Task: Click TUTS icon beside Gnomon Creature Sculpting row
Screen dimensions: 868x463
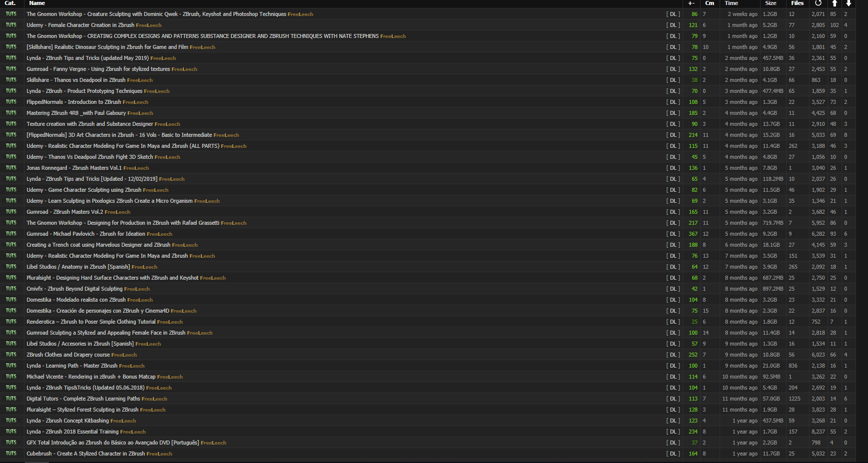Action: coord(11,14)
